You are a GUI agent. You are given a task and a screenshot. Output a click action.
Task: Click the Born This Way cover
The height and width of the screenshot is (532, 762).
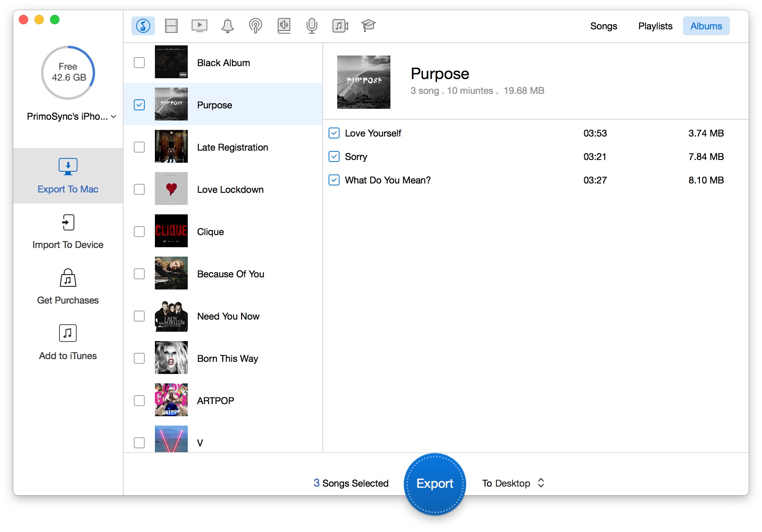[x=171, y=358]
